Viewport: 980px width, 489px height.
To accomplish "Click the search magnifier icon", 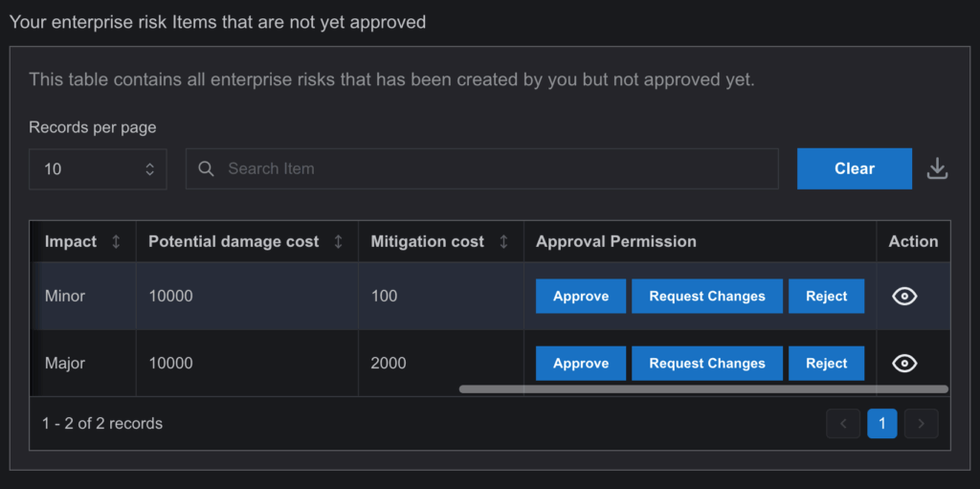I will (207, 168).
